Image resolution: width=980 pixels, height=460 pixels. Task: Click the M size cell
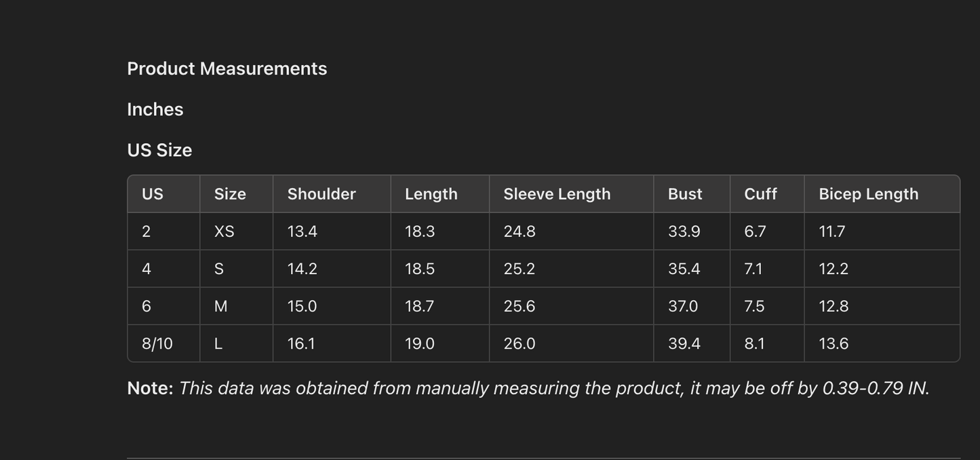220,306
